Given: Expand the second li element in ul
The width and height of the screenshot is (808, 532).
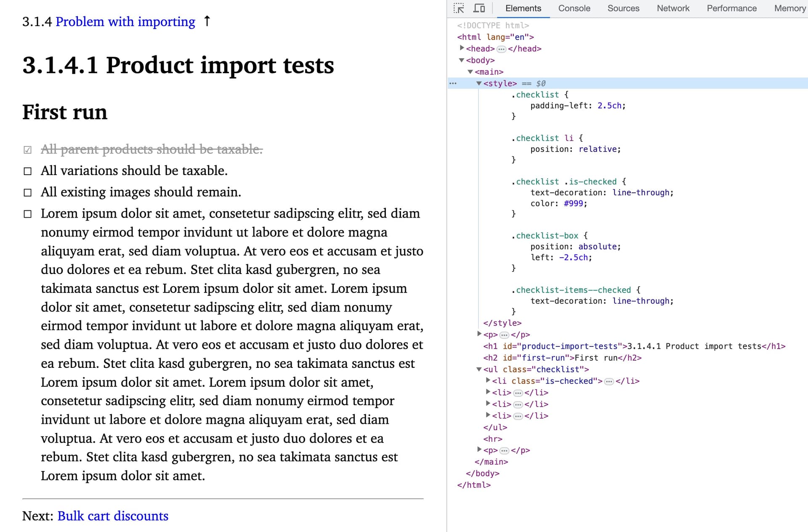Looking at the screenshot, I should click(x=488, y=392).
